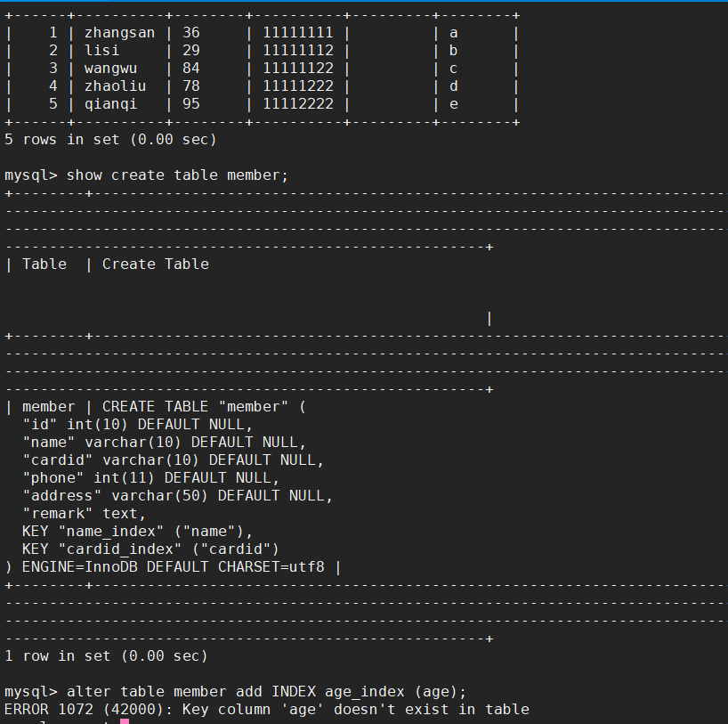The width and height of the screenshot is (728, 724).
Task: Click the 'ERROR 1072 (42000)' message
Action: (267, 709)
